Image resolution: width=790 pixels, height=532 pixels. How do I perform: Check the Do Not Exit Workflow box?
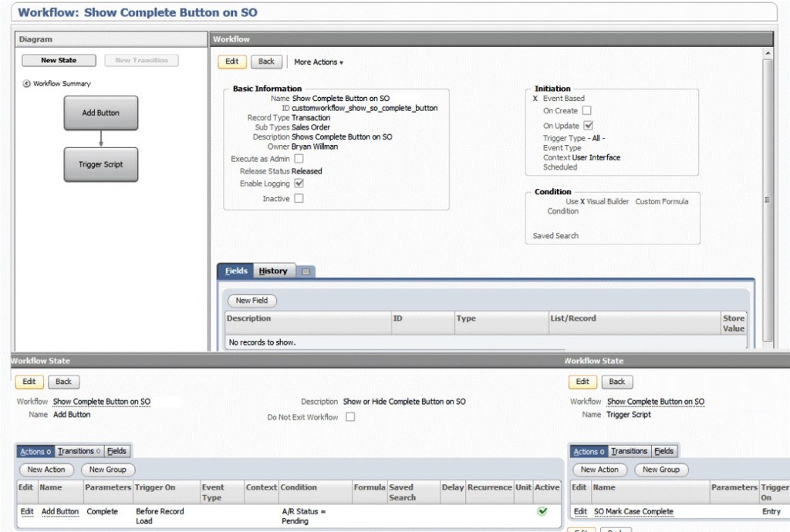click(x=350, y=416)
